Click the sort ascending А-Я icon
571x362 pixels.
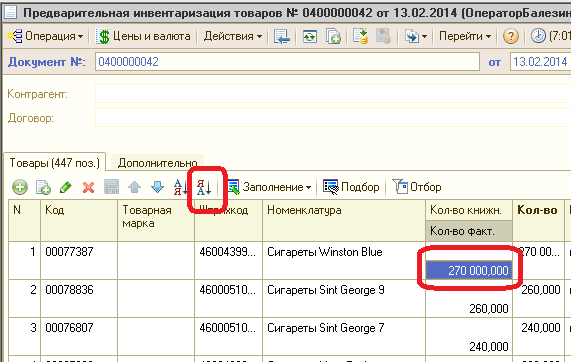[180, 187]
